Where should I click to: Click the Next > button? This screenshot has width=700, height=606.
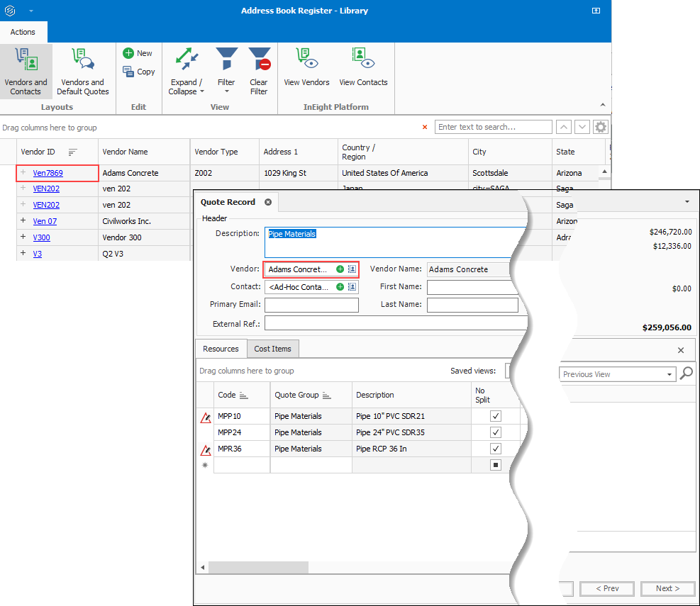point(667,588)
